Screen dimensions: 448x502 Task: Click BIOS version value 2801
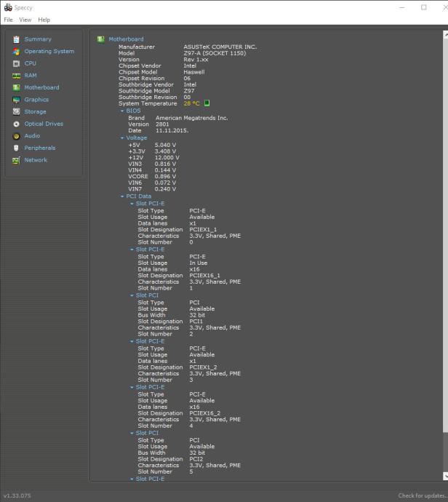pyautogui.click(x=162, y=124)
